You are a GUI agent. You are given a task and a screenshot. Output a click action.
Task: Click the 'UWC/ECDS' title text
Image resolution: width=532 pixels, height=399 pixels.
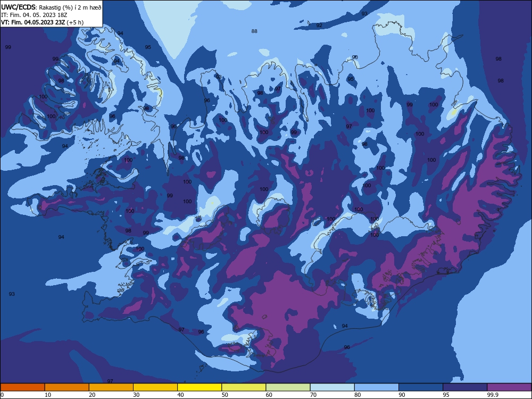point(18,7)
